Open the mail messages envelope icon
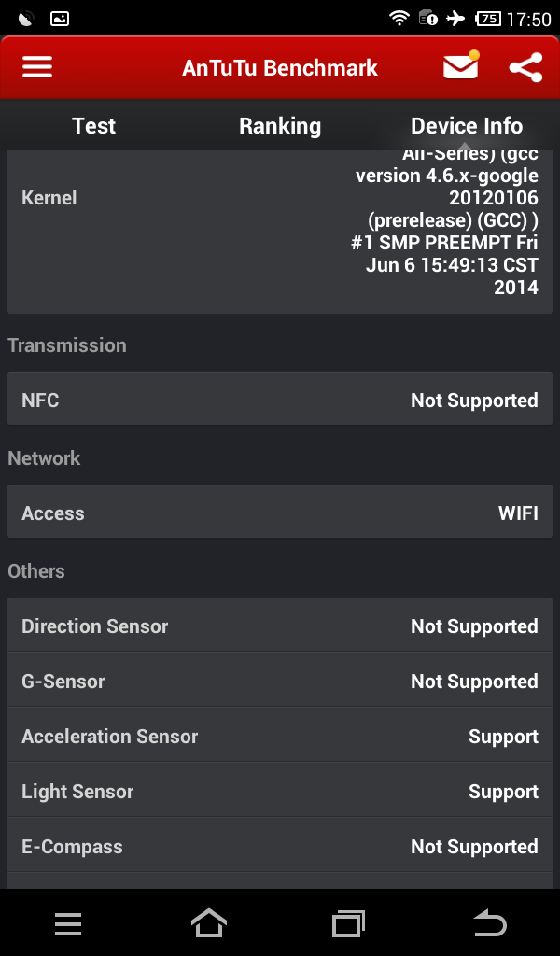Viewport: 560px width, 956px height. [x=460, y=67]
